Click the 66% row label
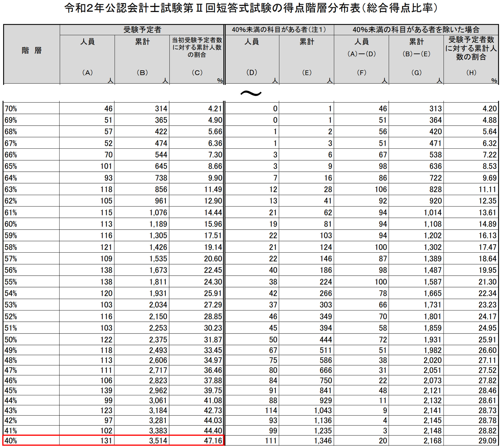Screen dimensions: 501x448 [11, 155]
